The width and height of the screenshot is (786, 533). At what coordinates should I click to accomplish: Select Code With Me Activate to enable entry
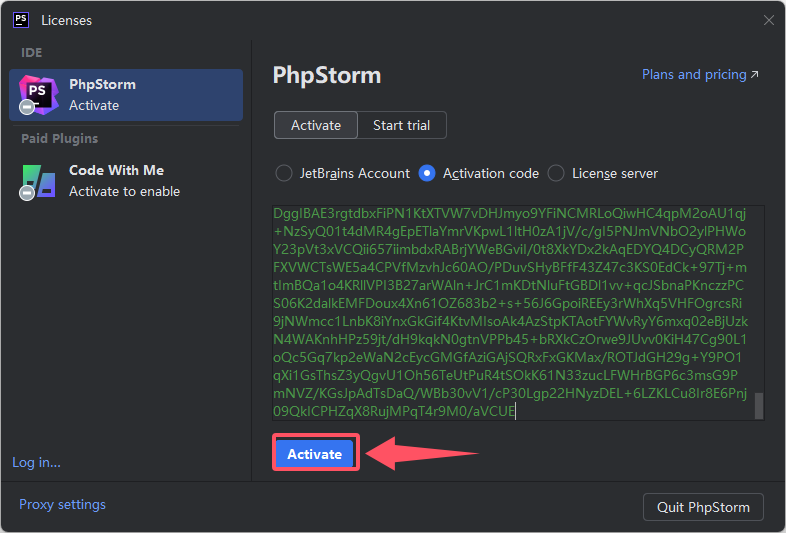tap(126, 182)
